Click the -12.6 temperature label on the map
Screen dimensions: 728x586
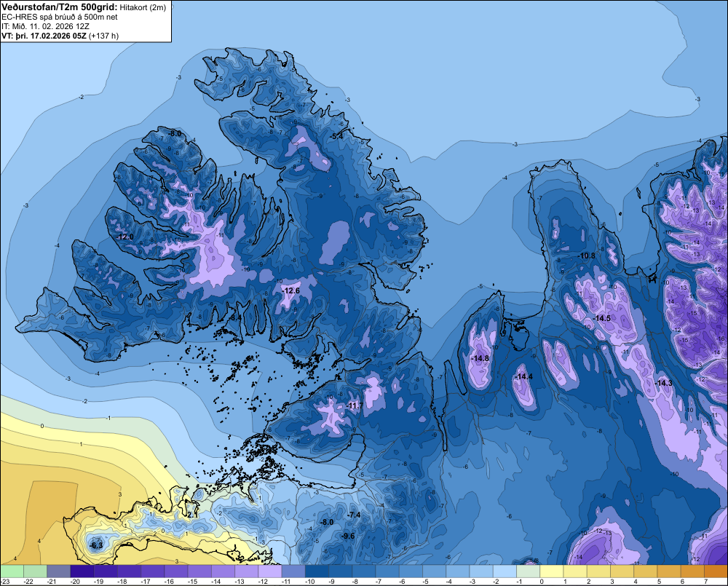pyautogui.click(x=292, y=290)
